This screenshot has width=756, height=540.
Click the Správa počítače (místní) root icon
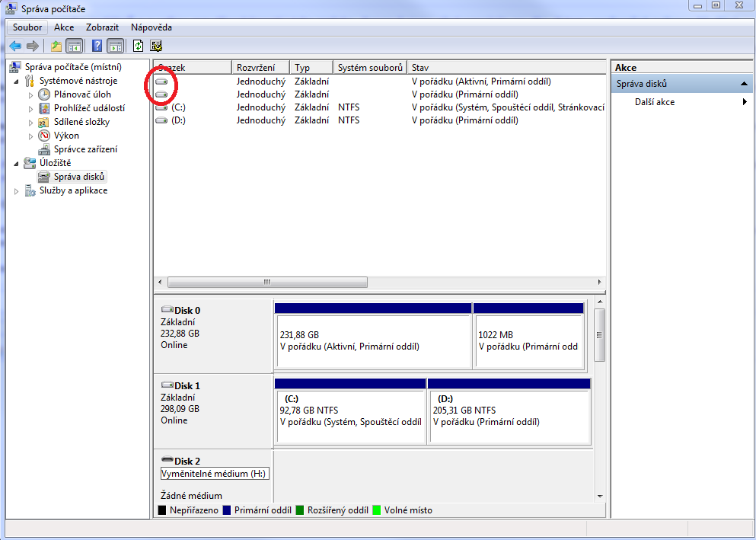point(15,67)
